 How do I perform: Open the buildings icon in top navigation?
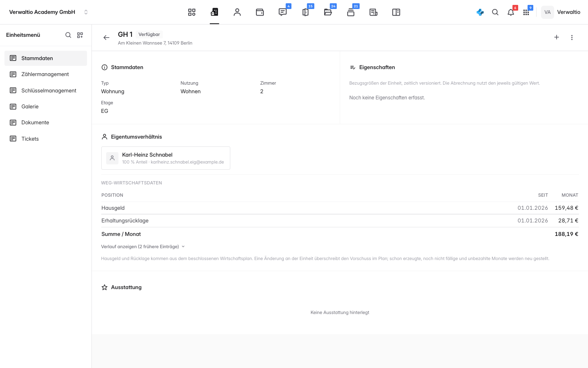click(x=214, y=12)
